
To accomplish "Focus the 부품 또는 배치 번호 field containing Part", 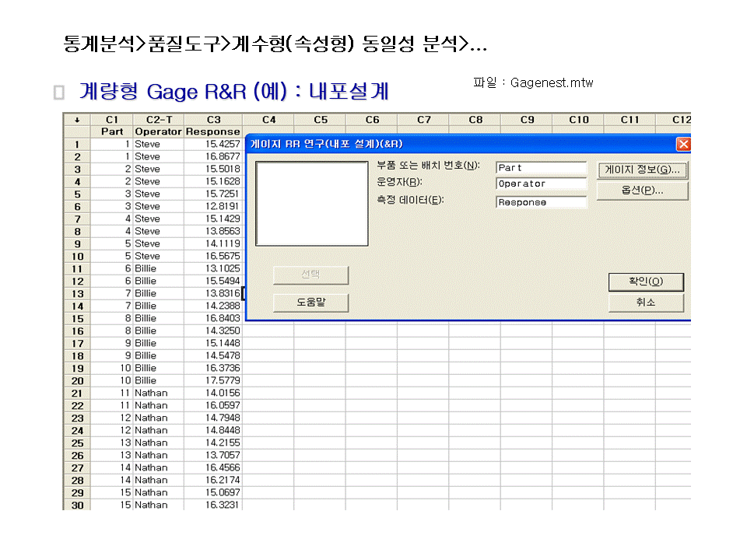I will tap(542, 168).
